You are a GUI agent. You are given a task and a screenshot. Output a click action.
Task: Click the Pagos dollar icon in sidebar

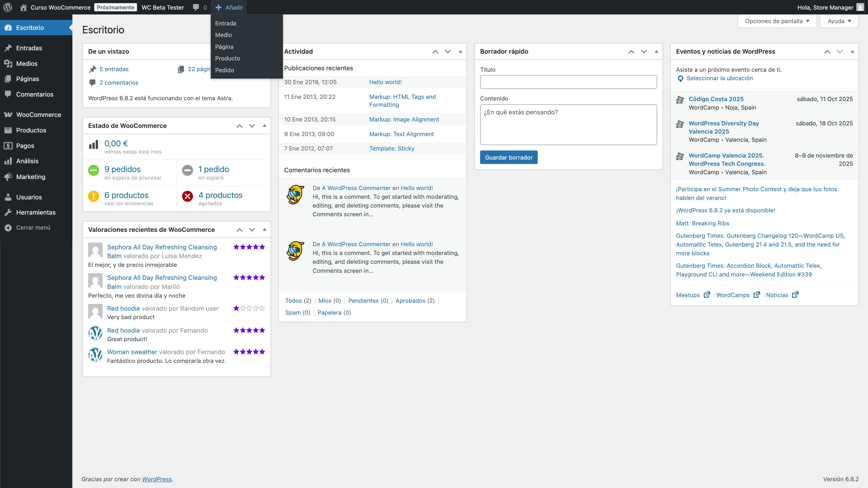pyautogui.click(x=8, y=145)
